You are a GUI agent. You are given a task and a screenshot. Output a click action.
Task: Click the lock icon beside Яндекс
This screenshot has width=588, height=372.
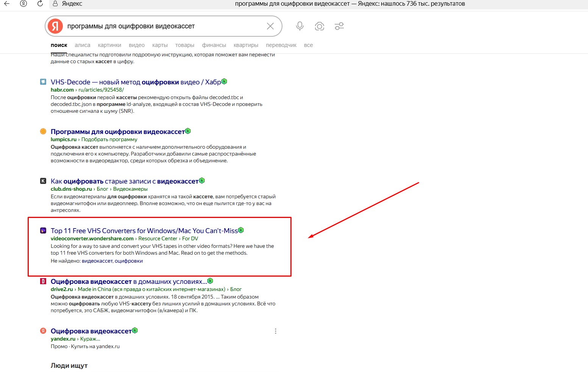[x=55, y=4]
